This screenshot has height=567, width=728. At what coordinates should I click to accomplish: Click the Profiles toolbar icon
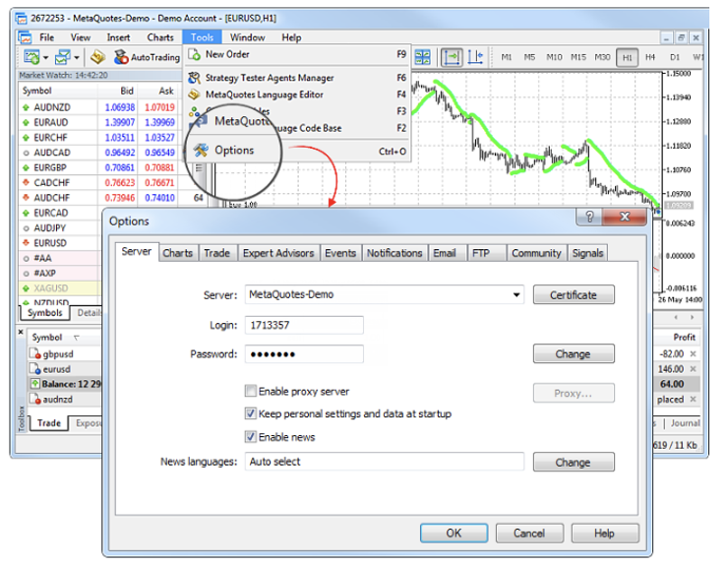[x=63, y=57]
